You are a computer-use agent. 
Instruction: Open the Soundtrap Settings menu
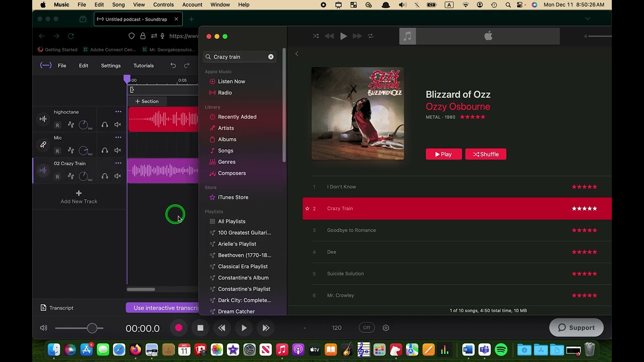tap(111, 66)
